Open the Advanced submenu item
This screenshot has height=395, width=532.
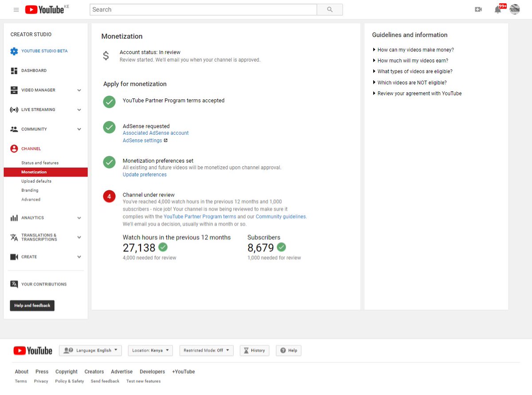[31, 199]
